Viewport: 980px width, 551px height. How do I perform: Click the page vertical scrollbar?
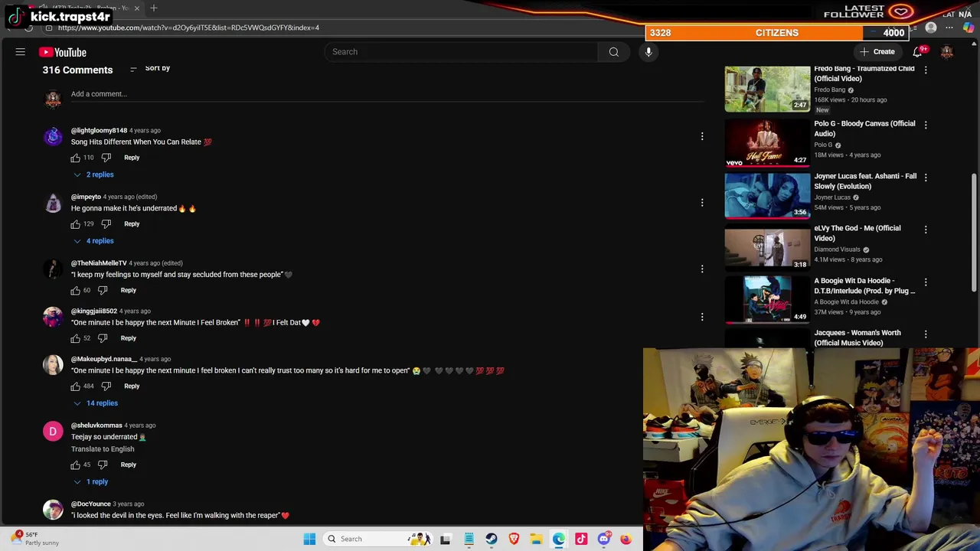[x=975, y=233]
